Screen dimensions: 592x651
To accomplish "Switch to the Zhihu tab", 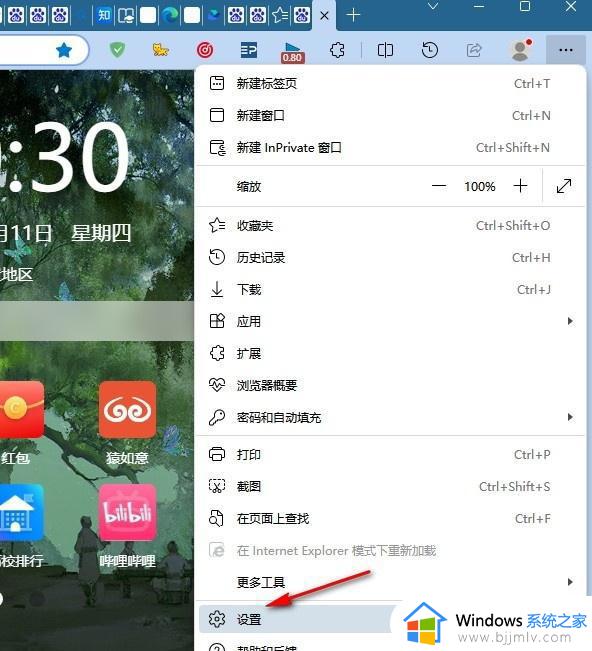I will click(x=104, y=15).
